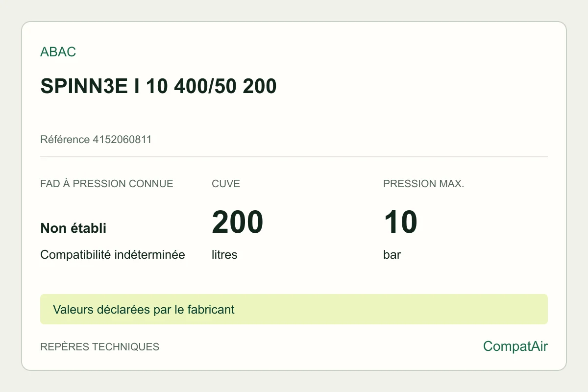Click the litres unit label
The height and width of the screenshot is (392, 588).
coord(224,255)
